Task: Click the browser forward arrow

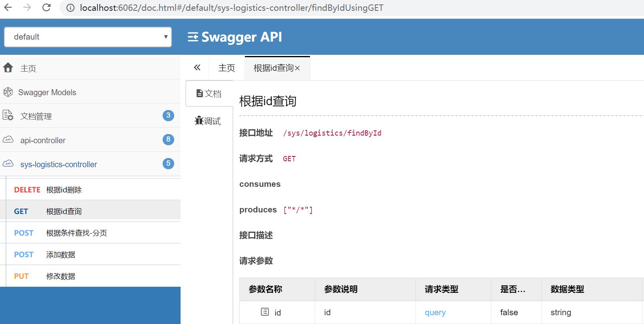Action: point(27,8)
